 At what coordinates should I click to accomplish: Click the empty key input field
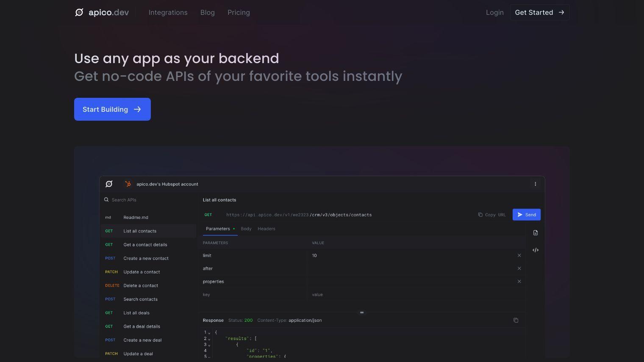(253, 295)
